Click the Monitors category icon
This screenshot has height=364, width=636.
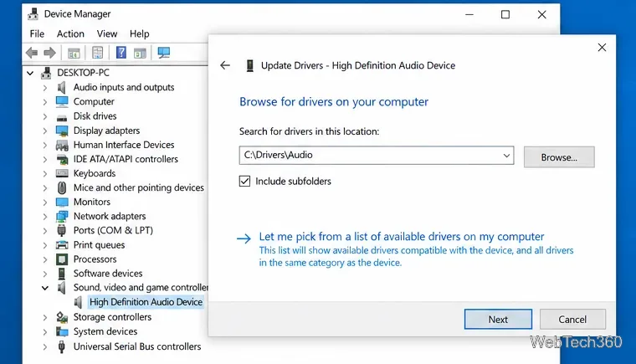pos(62,203)
